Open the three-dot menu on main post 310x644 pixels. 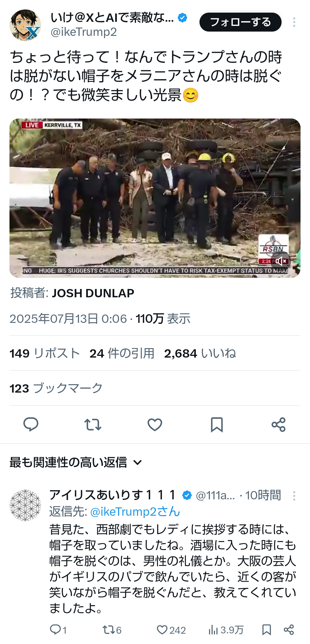pos(294,22)
